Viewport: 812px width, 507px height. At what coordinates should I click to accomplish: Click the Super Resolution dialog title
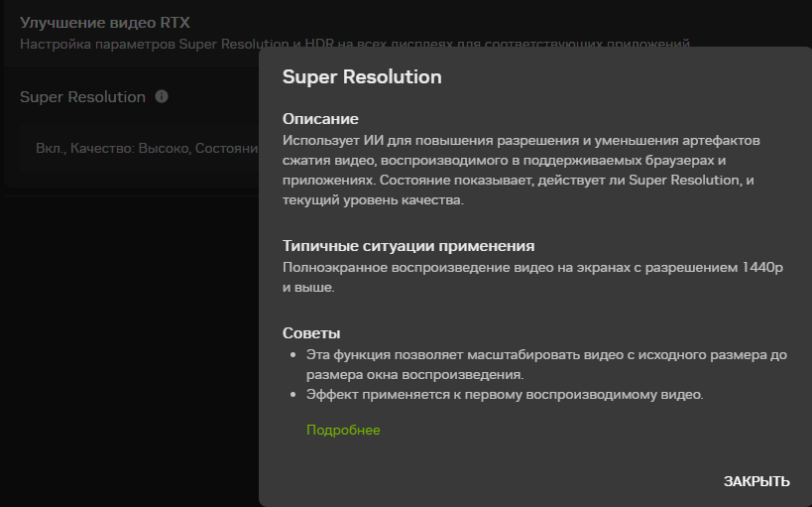362,76
